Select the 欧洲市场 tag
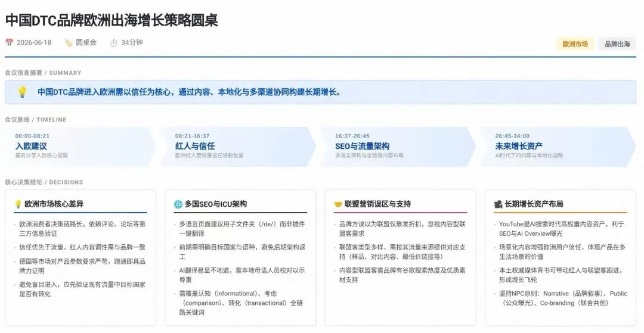Image resolution: width=644 pixels, height=333 pixels. (575, 44)
